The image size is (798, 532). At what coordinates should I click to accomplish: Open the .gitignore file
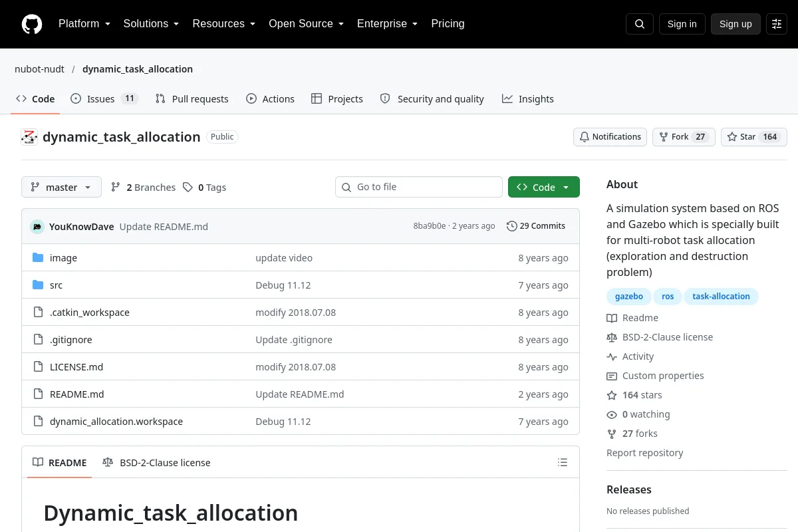click(71, 339)
